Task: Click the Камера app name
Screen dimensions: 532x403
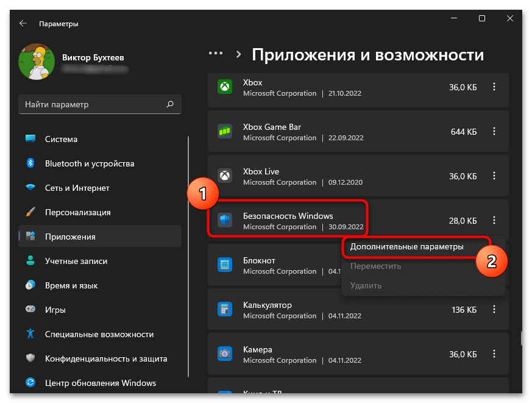Action: click(258, 349)
